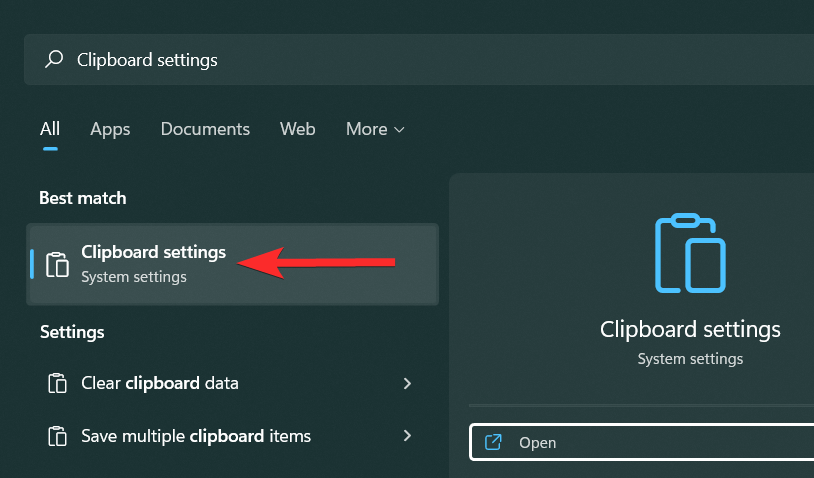
Task: Click 'System settings' subtitle in preview pane
Action: tap(690, 358)
